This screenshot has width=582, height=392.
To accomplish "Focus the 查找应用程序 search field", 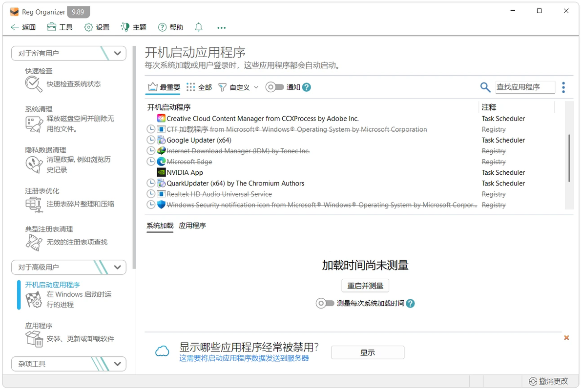I will (525, 87).
